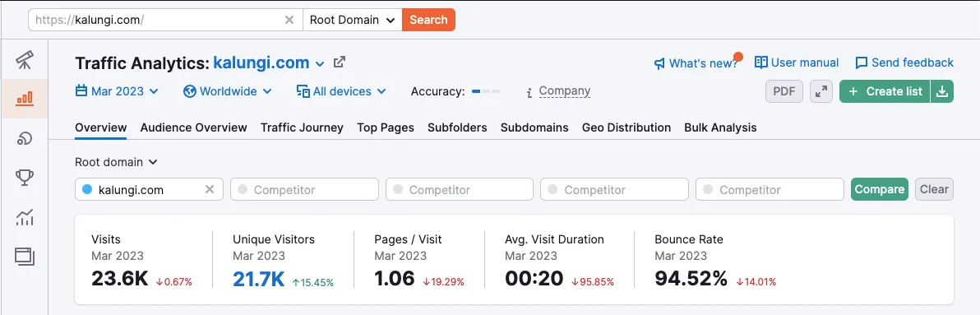The height and width of the screenshot is (315, 980).
Task: Click the Bounce Rate value 94.52%
Action: 691,279
